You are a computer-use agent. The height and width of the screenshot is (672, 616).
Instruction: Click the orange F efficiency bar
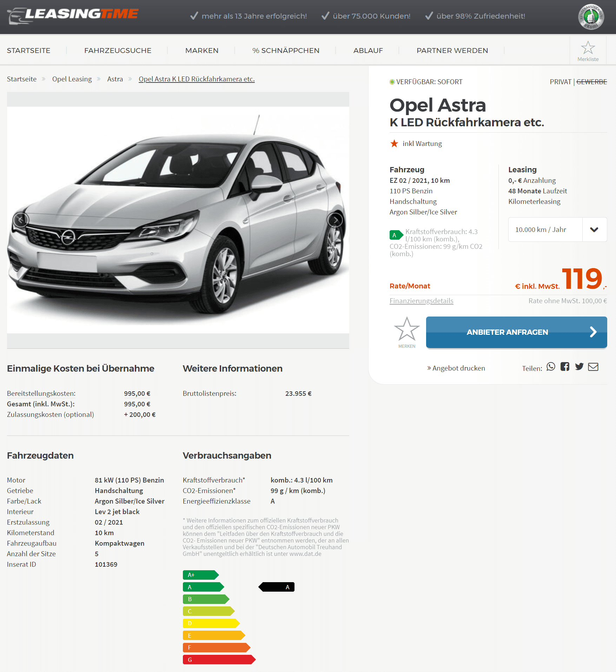click(x=217, y=647)
